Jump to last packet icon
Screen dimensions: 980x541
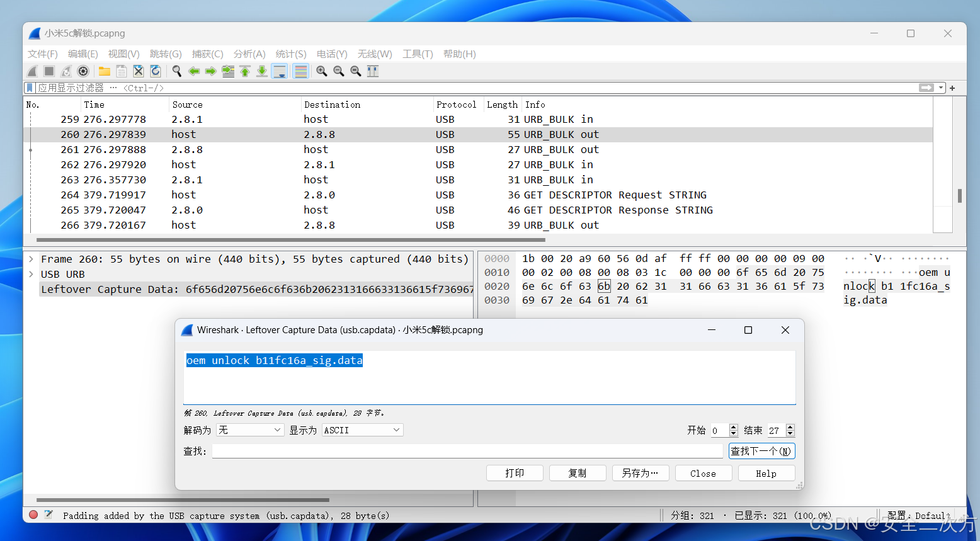[x=262, y=71]
